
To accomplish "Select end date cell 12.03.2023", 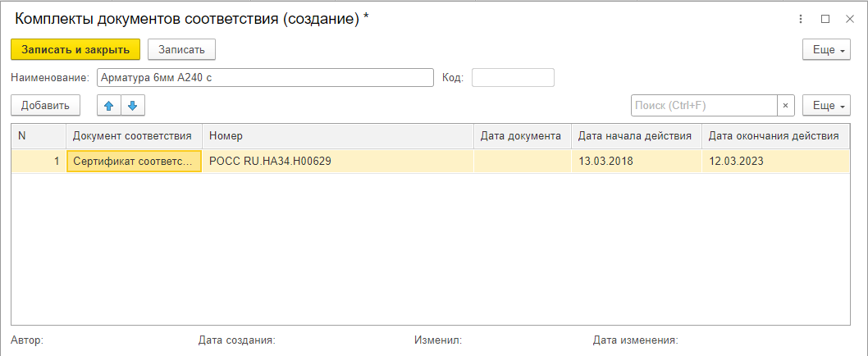I will tap(774, 162).
